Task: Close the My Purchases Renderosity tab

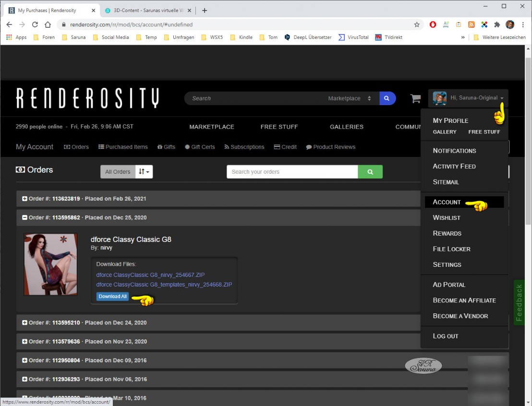Action: (x=93, y=11)
